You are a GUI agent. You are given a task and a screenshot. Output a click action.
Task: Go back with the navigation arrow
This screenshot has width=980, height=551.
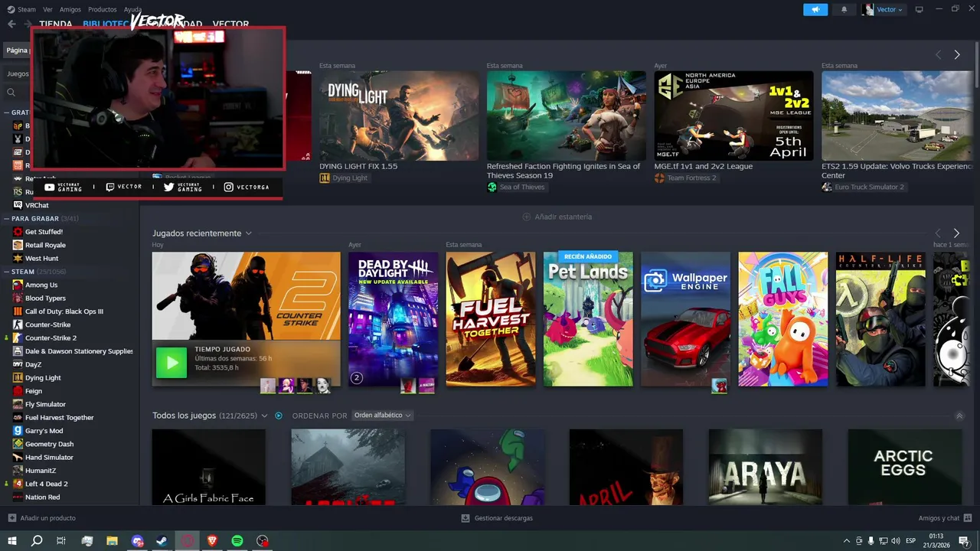(x=11, y=24)
